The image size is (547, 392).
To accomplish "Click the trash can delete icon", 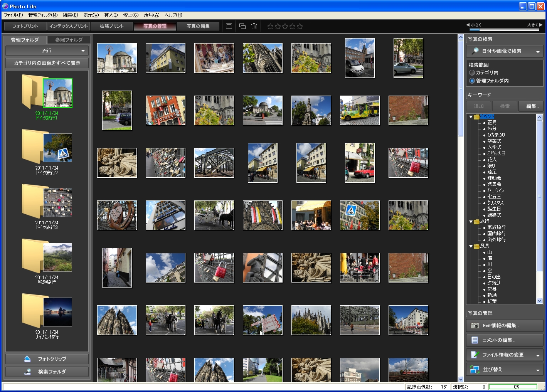I will click(254, 26).
